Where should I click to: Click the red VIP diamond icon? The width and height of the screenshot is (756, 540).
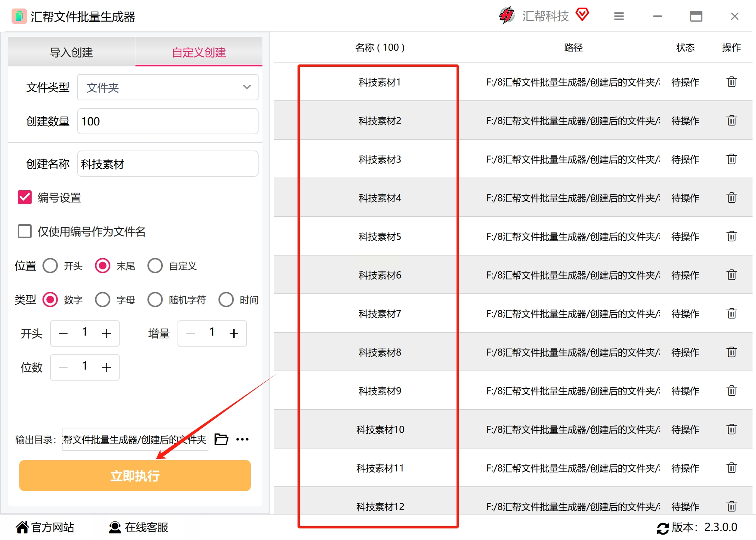(x=582, y=15)
